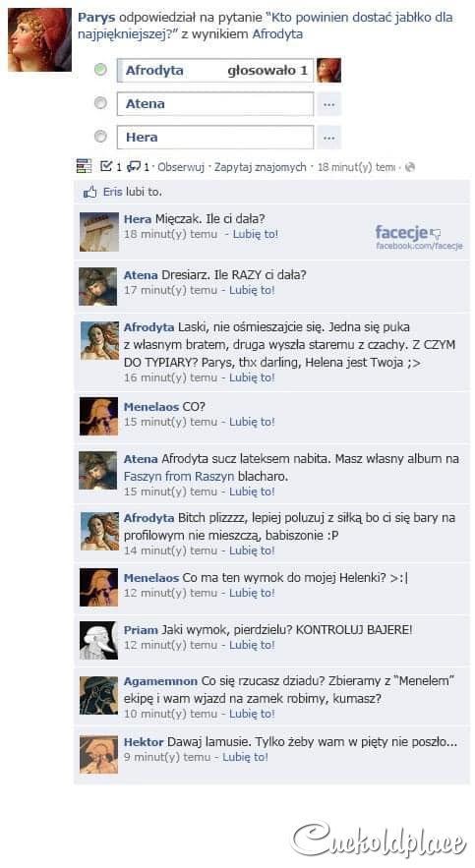Click Hera's temple avatar in comments
Screen dimensions: 475x868
98,231
